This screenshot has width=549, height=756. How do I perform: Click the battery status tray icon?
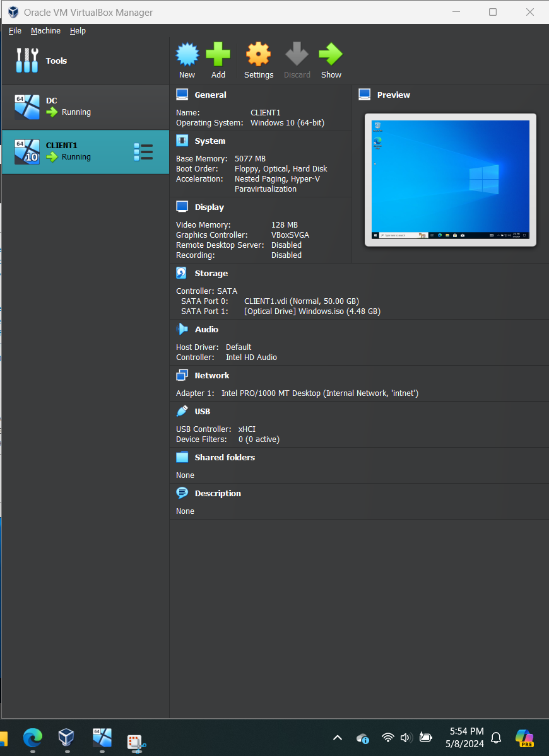(x=425, y=737)
